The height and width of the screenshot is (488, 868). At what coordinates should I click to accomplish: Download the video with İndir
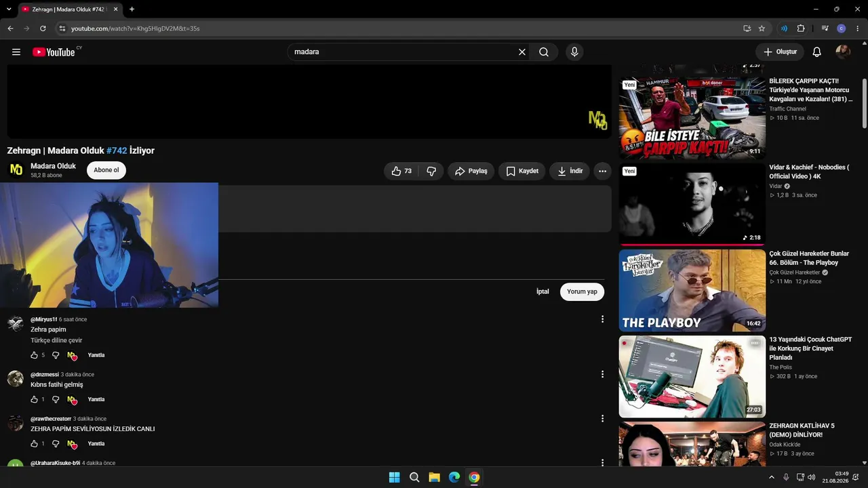click(570, 171)
